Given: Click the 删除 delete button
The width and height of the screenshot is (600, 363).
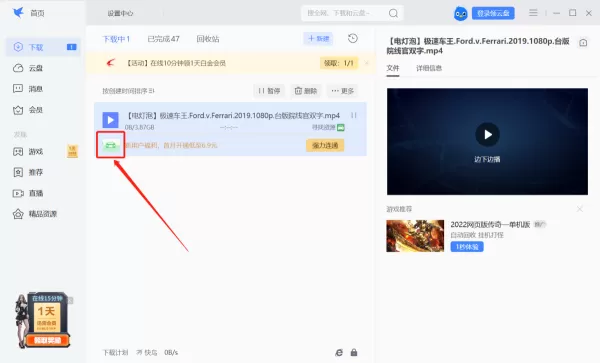Looking at the screenshot, I should (306, 91).
